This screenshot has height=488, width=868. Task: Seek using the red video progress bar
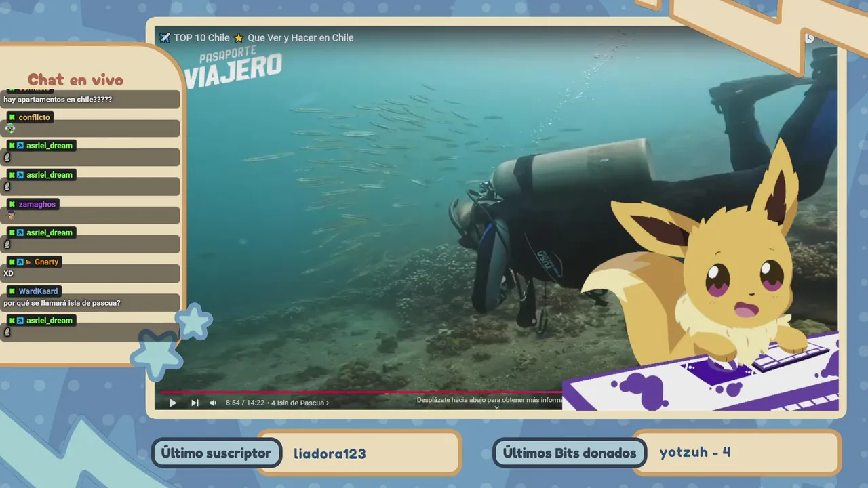pos(361,392)
